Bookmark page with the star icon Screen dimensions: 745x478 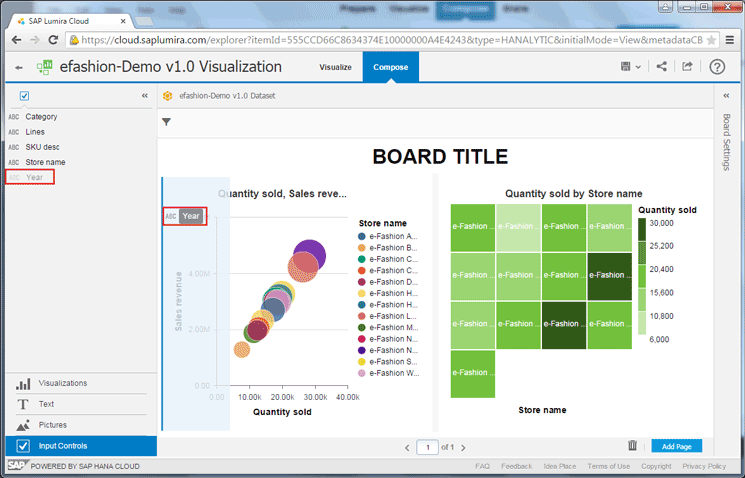pos(711,40)
